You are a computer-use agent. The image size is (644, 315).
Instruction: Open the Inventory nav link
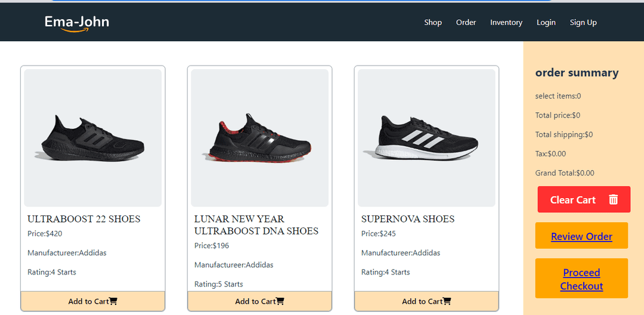pyautogui.click(x=506, y=23)
